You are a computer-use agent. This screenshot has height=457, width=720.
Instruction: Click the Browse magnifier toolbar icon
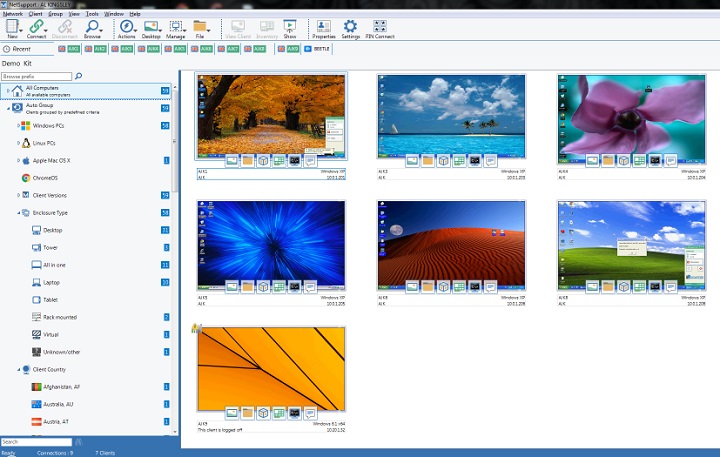(92, 28)
